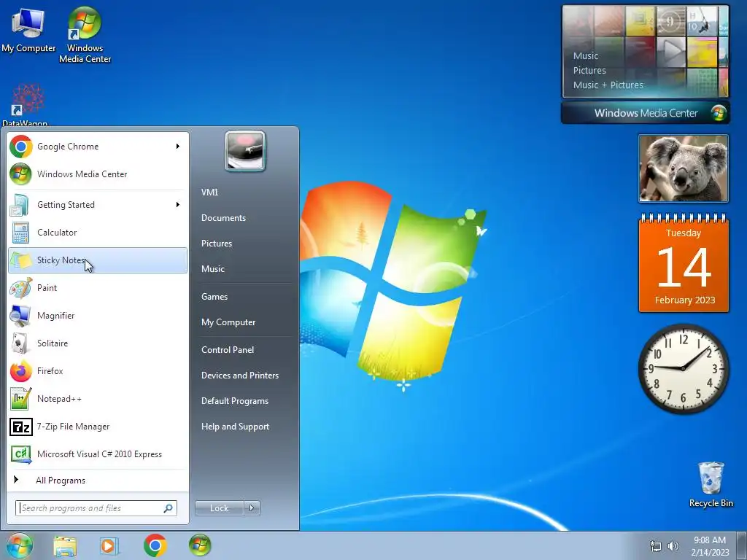Click the Lock button
Screen dimensions: 747x560
[x=219, y=508]
